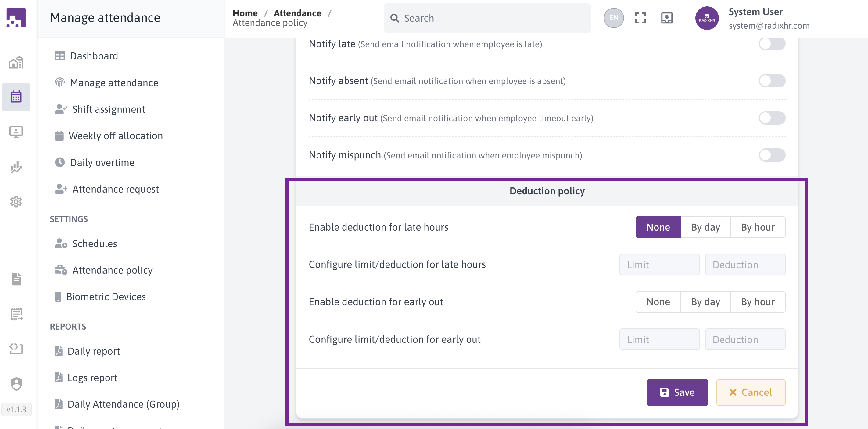868x429 pixels.
Task: Open the analytics chart icon in left rail
Action: point(16,167)
